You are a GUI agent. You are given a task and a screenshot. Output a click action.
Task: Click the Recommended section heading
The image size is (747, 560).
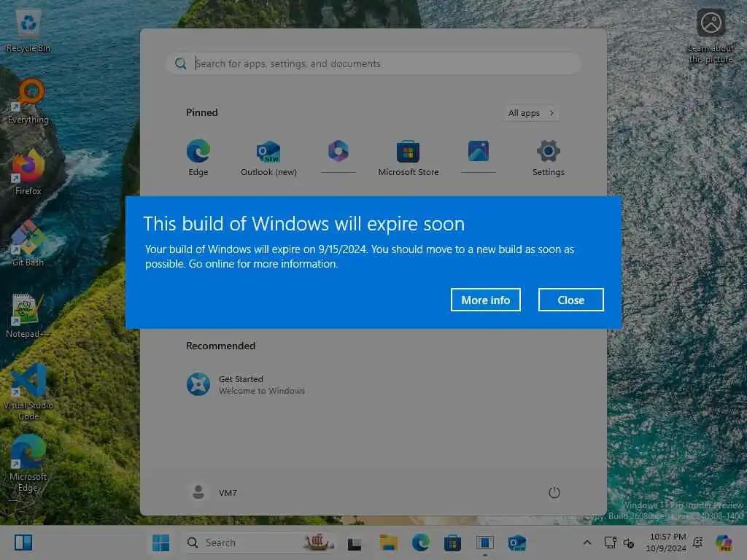coord(220,346)
